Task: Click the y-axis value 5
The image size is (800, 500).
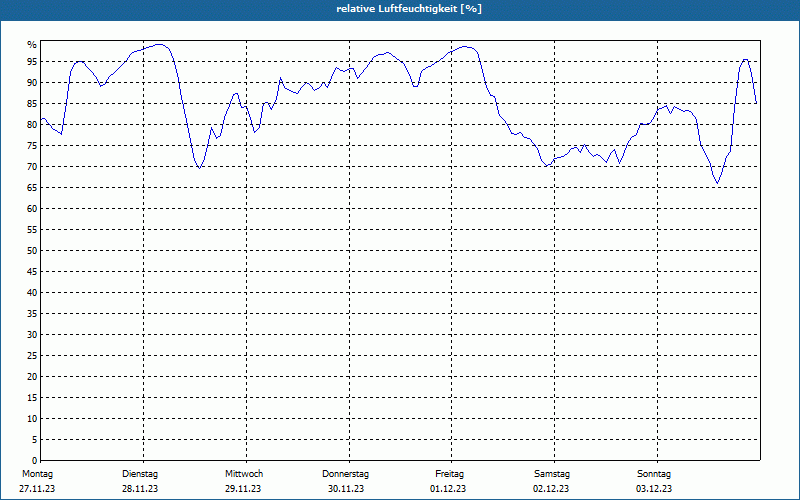Action: [x=35, y=440]
